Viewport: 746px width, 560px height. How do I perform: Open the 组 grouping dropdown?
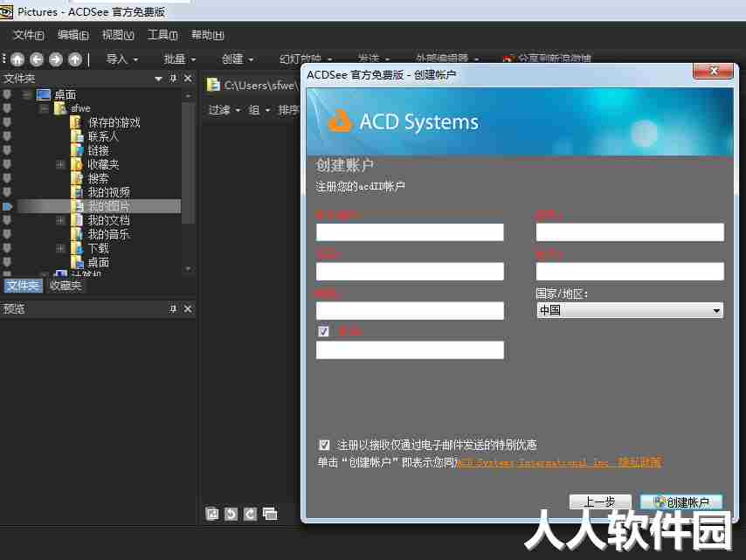259,110
